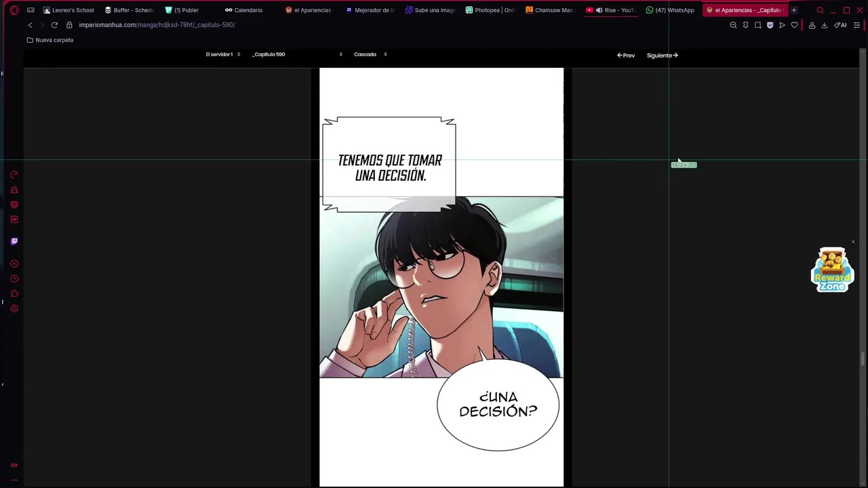
Task: Switch to the Publer tab
Action: (x=182, y=10)
